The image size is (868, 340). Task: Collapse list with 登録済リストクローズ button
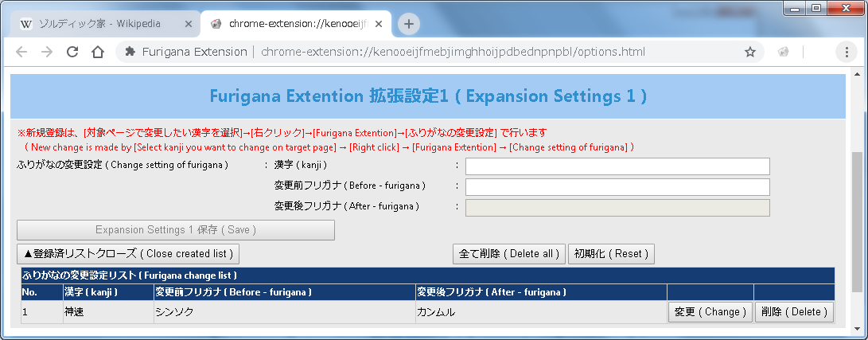pos(128,254)
